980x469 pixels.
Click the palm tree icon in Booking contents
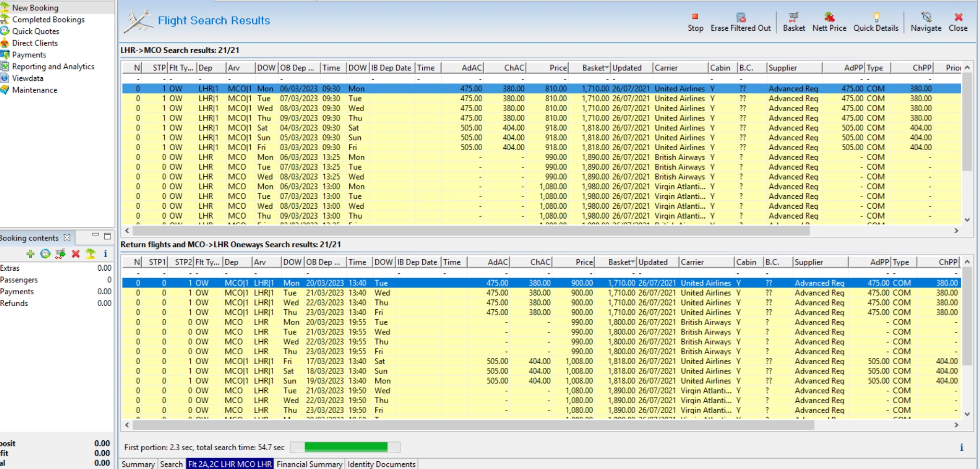[x=91, y=254]
